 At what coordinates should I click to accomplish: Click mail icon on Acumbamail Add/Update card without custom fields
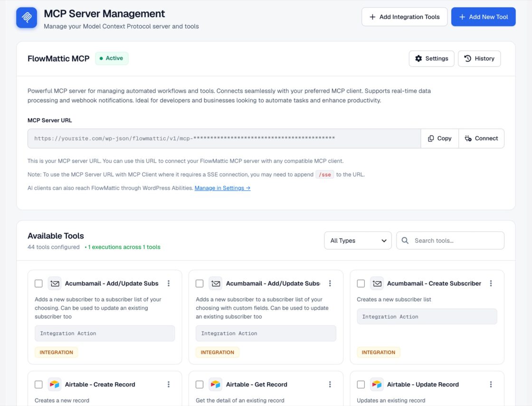pos(54,283)
